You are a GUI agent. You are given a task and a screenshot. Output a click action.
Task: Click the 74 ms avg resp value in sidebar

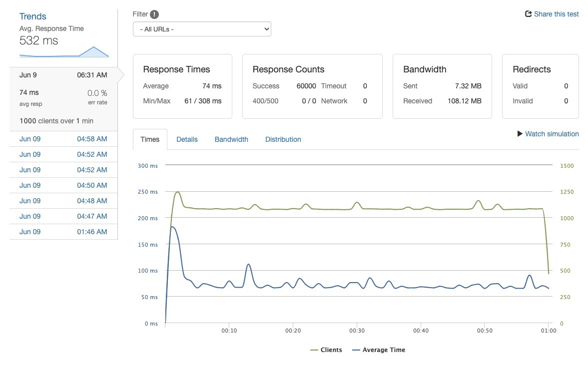29,92
